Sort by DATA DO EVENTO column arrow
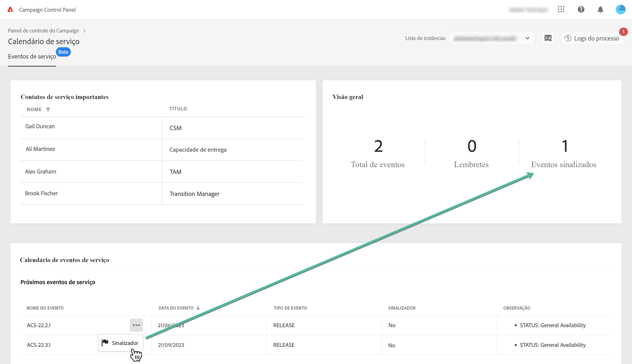 (x=198, y=308)
